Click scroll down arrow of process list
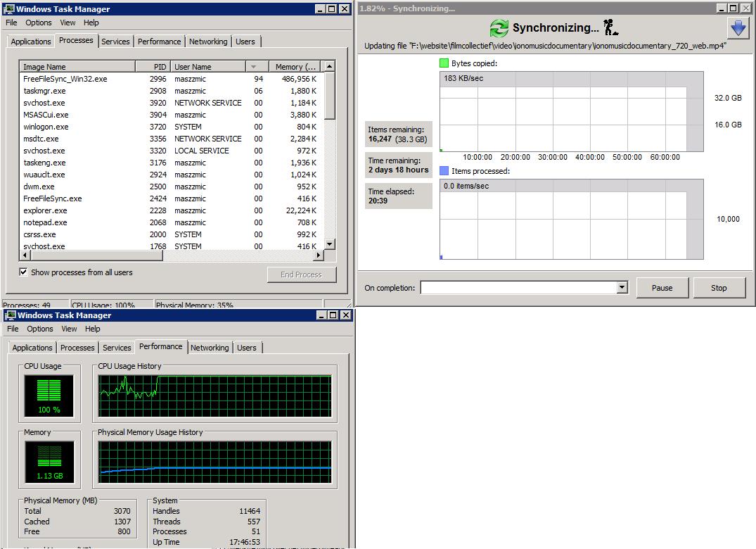This screenshot has width=756, height=549. point(330,245)
